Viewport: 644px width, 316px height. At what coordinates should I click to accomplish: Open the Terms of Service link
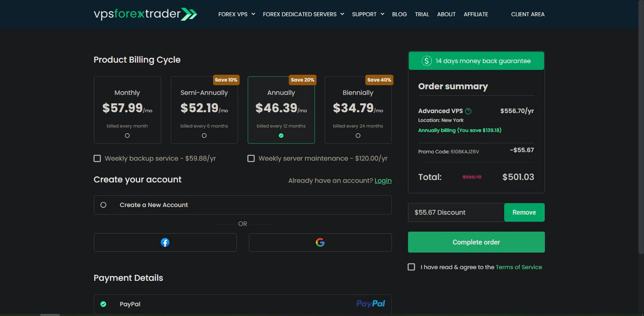pyautogui.click(x=519, y=267)
